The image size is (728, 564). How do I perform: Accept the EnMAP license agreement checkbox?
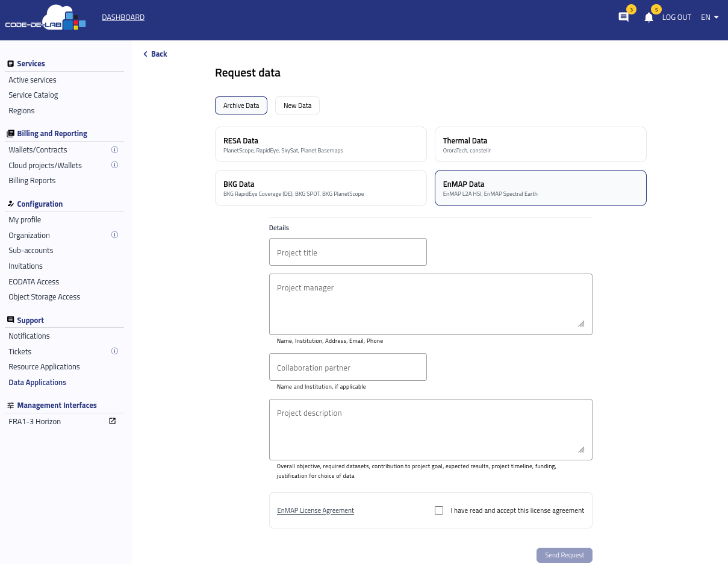click(x=439, y=510)
